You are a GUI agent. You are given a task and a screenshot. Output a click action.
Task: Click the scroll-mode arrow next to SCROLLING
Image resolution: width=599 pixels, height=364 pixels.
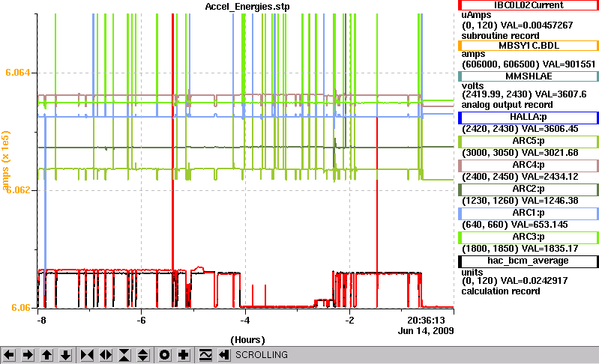(224, 355)
